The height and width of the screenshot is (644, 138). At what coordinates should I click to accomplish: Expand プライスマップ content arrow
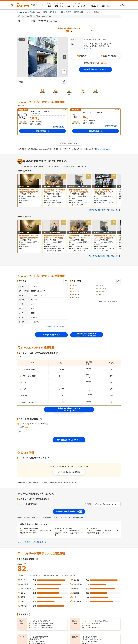click(x=117, y=531)
